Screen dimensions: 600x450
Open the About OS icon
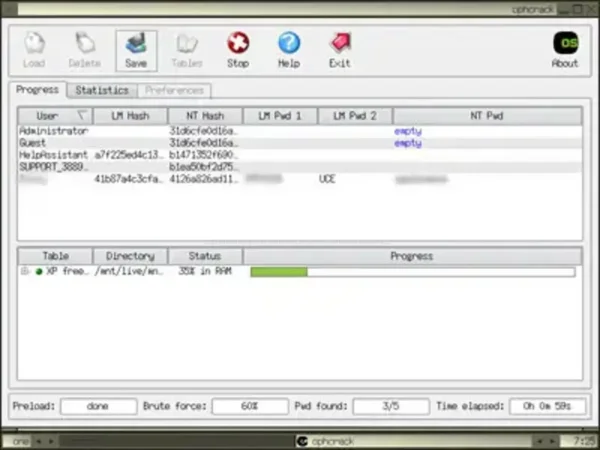(x=565, y=50)
